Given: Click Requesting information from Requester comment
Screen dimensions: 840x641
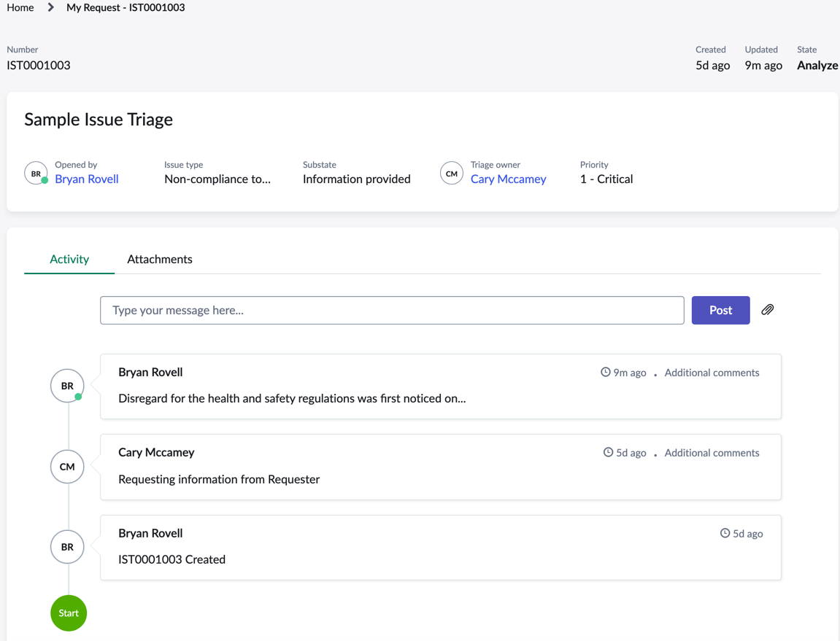Looking at the screenshot, I should (218, 479).
